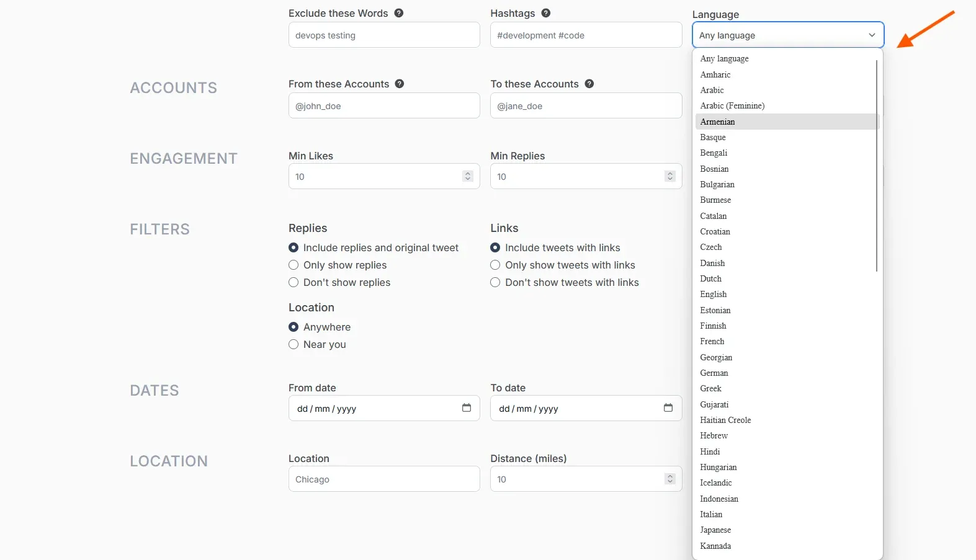Select Icelandic language

tap(787, 482)
